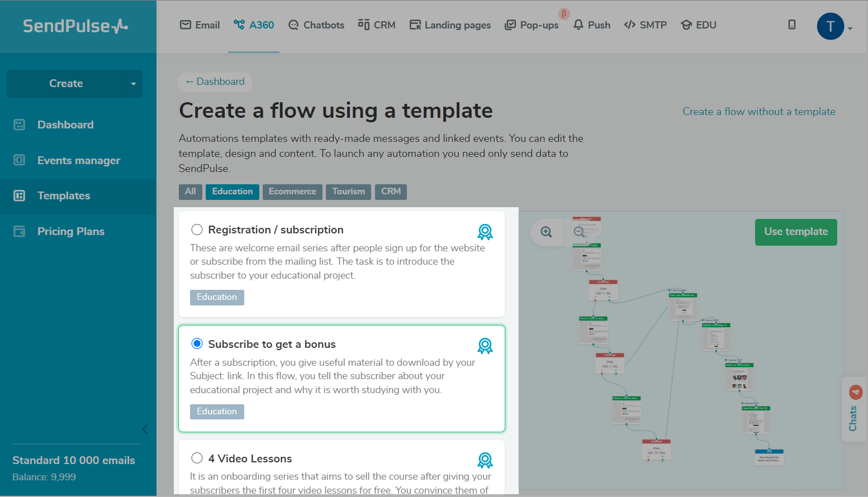Click the zoom in magnifier icon
Image resolution: width=868 pixels, height=497 pixels.
[546, 232]
